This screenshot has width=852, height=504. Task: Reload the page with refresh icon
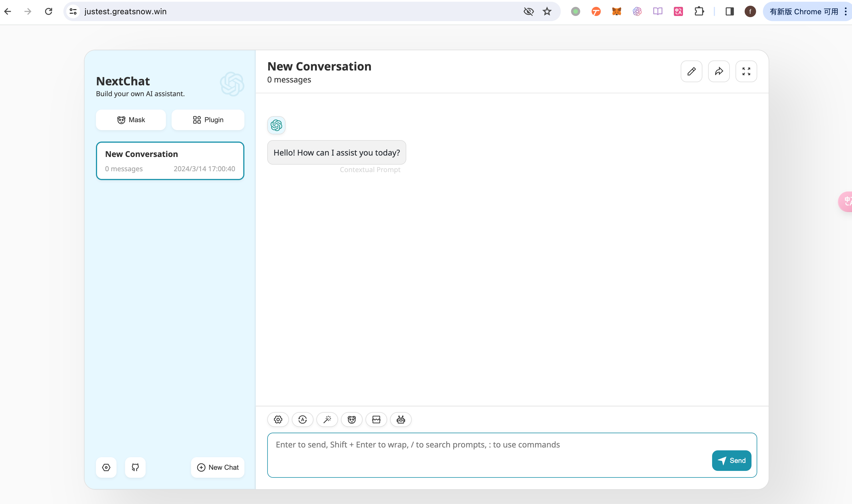pos(49,11)
